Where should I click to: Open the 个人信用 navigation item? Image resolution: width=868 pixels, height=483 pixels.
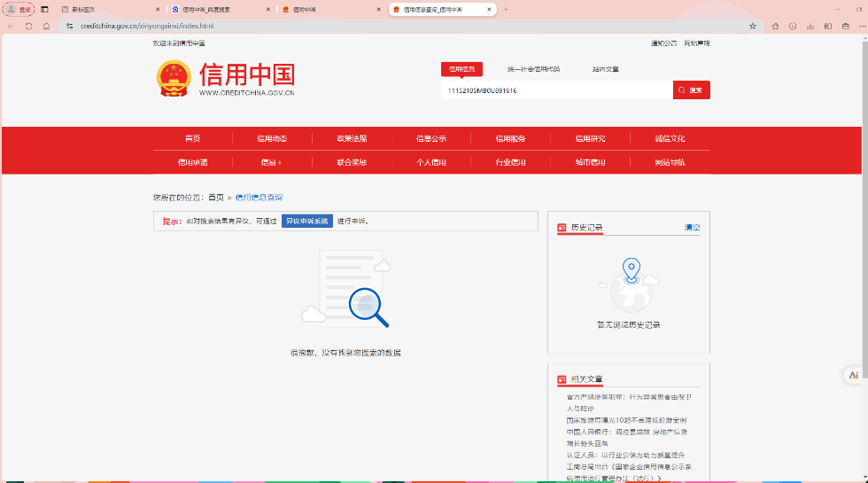(x=431, y=162)
